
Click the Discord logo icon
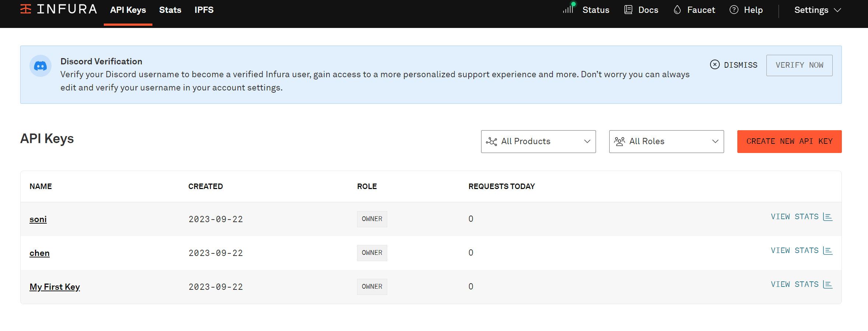click(40, 66)
